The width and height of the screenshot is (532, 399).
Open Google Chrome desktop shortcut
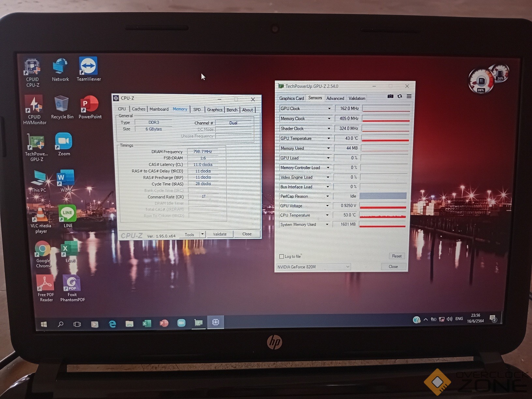tap(43, 255)
